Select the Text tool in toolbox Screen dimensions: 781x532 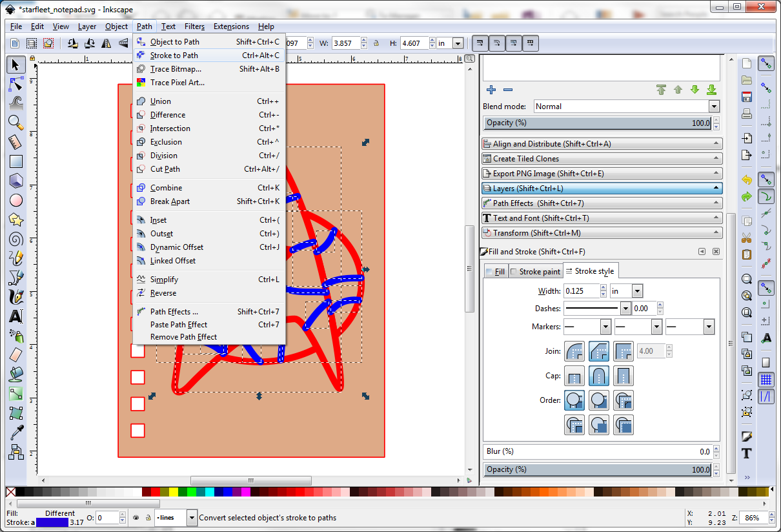(16, 316)
